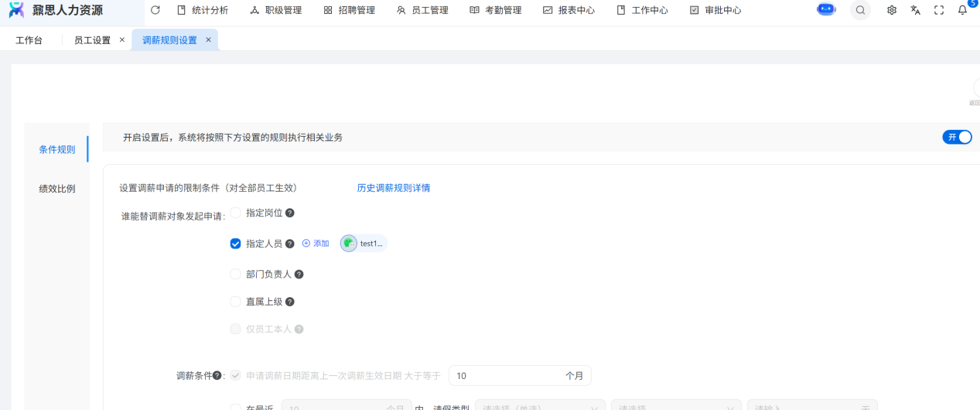The image size is (980, 410).
Task: Click help icon next to 指定岗位
Action: point(290,213)
